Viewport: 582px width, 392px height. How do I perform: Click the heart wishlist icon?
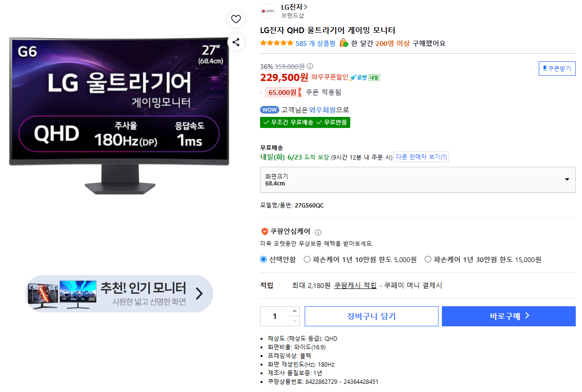[x=236, y=19]
